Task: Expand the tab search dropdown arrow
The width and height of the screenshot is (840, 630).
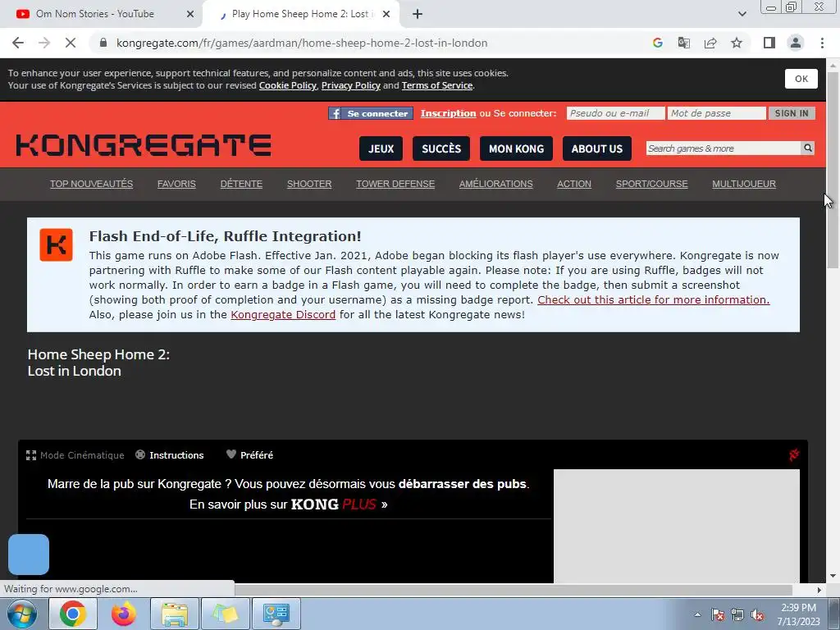Action: pyautogui.click(x=742, y=14)
